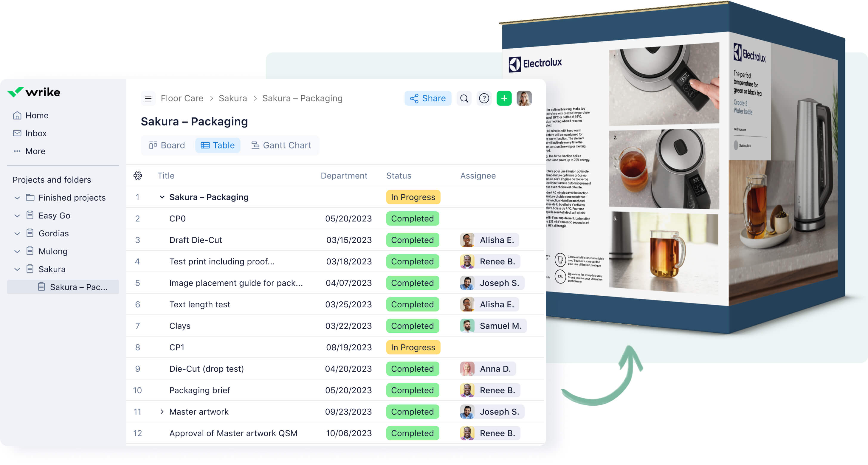Click the settings gear icon on table
Viewport: 868px width, 465px height.
click(138, 175)
